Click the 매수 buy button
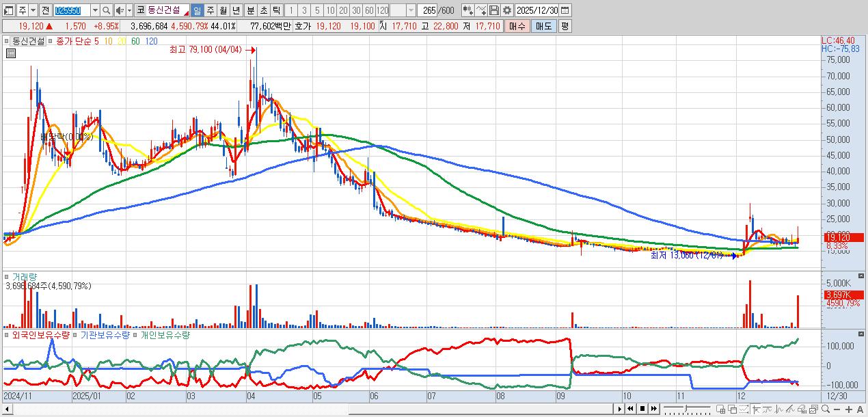Viewport: 868px width, 417px height. pos(517,26)
